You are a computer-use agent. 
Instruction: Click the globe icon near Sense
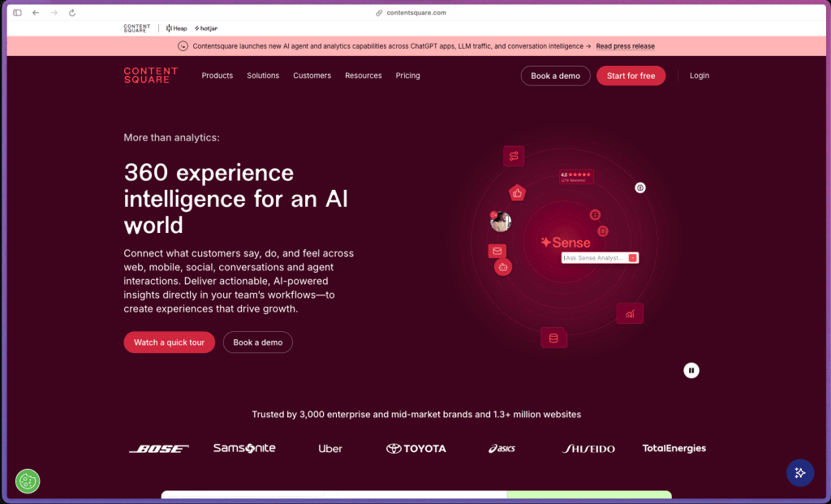pos(595,214)
